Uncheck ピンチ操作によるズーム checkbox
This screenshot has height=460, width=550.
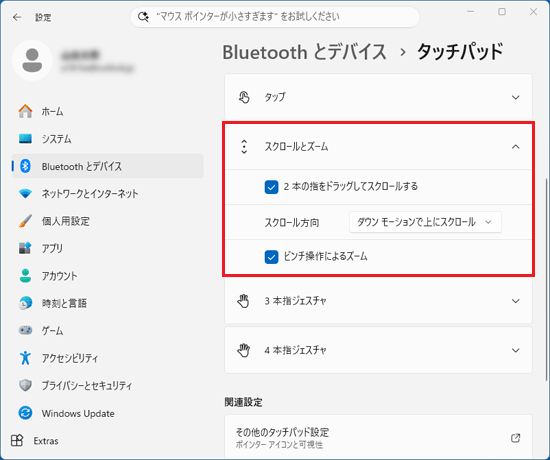coord(271,257)
